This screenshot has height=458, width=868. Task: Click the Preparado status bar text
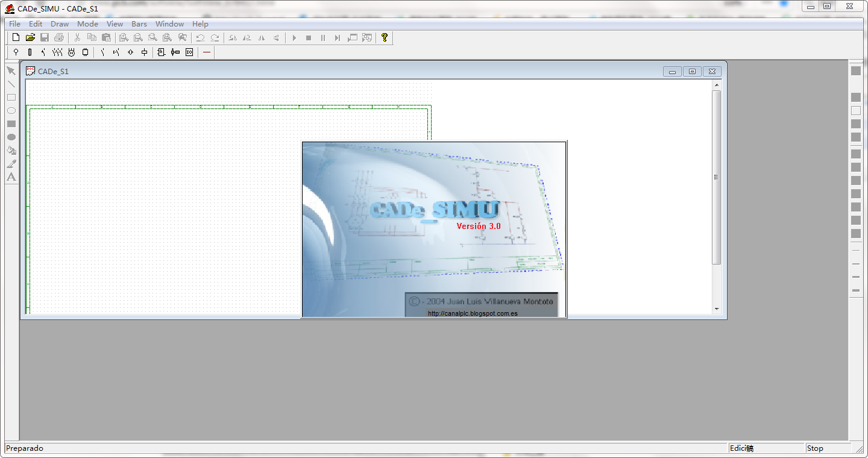pos(25,448)
